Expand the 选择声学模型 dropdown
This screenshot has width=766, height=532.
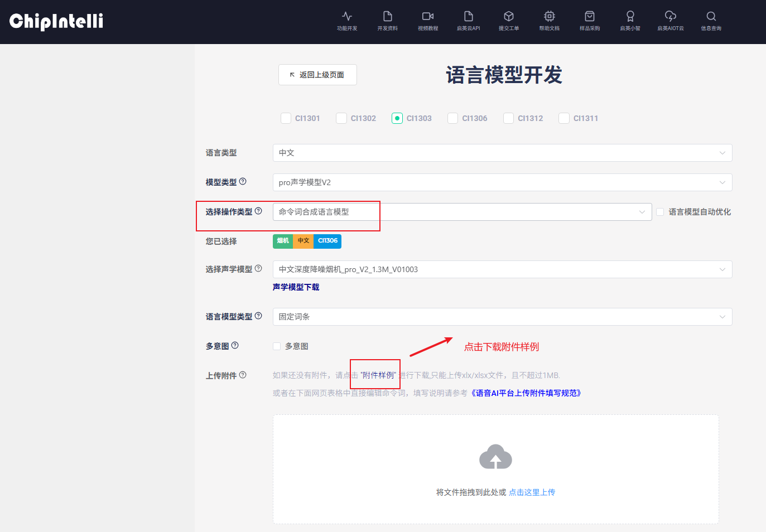click(502, 269)
